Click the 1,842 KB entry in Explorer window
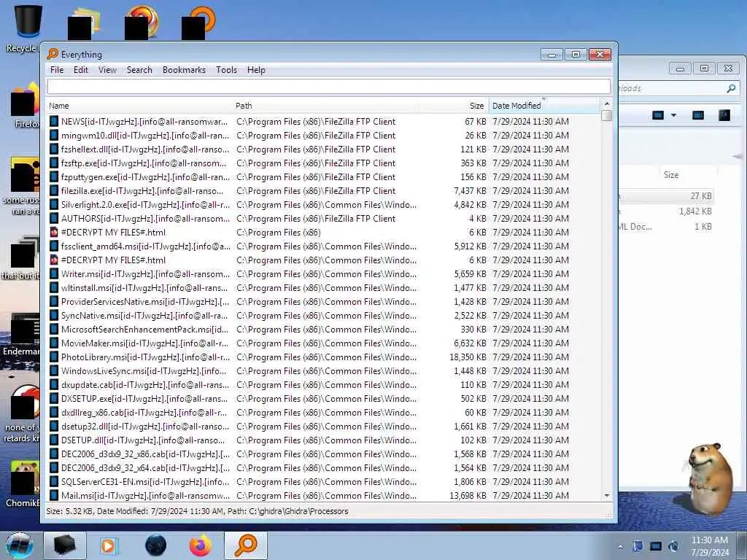 pyautogui.click(x=695, y=211)
